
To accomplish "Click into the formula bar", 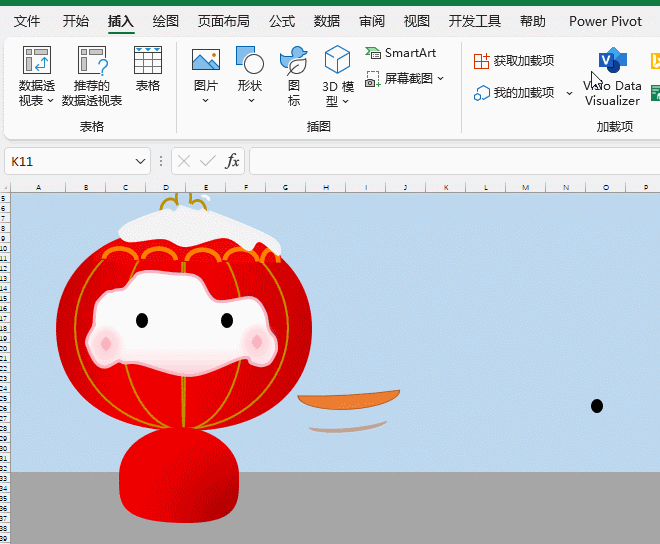I will 455,161.
